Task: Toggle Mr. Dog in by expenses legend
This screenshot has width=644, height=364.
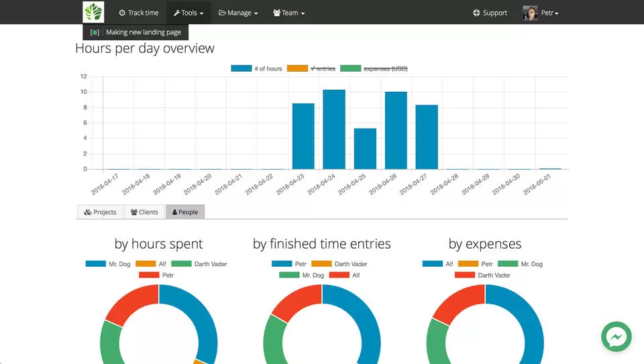Action: pos(520,264)
